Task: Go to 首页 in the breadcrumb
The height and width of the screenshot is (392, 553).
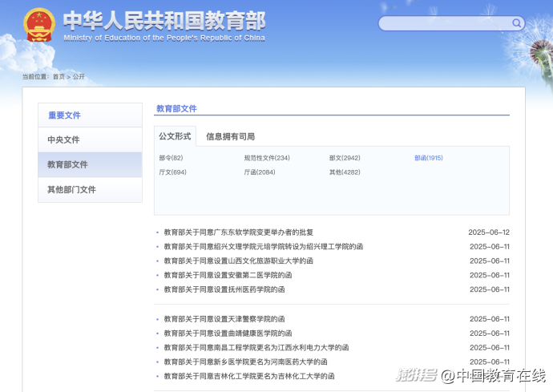Action: coord(59,77)
